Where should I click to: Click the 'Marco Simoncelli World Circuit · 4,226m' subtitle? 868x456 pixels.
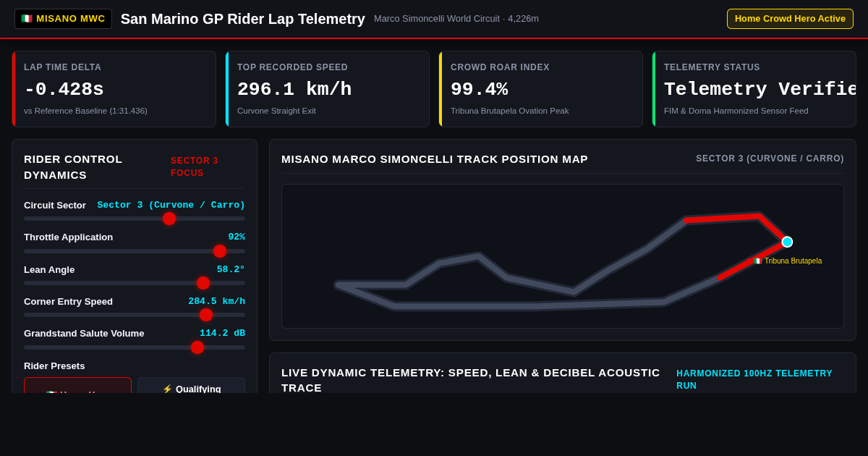pyautogui.click(x=456, y=19)
